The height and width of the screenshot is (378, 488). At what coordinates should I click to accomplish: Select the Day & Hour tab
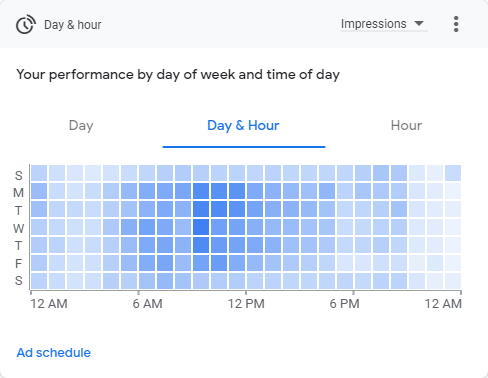[243, 126]
